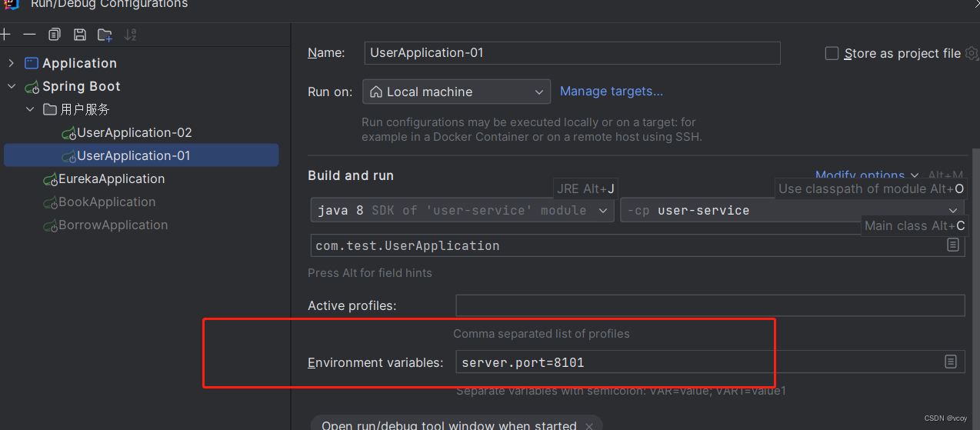This screenshot has width=980, height=430.
Task: Click the Manage targets link
Action: [612, 91]
